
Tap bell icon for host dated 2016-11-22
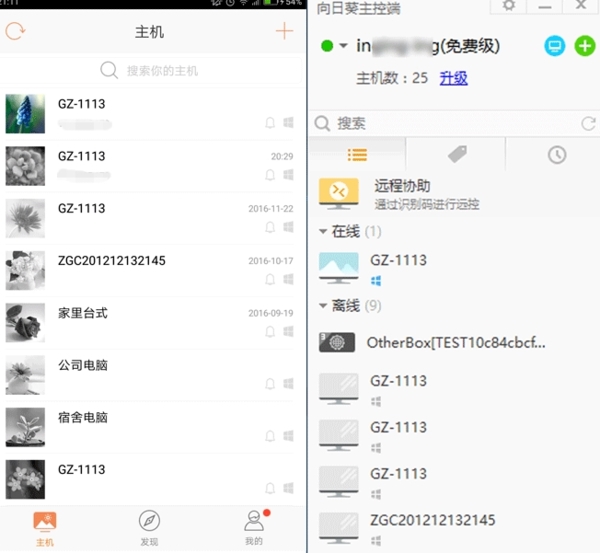click(x=270, y=227)
